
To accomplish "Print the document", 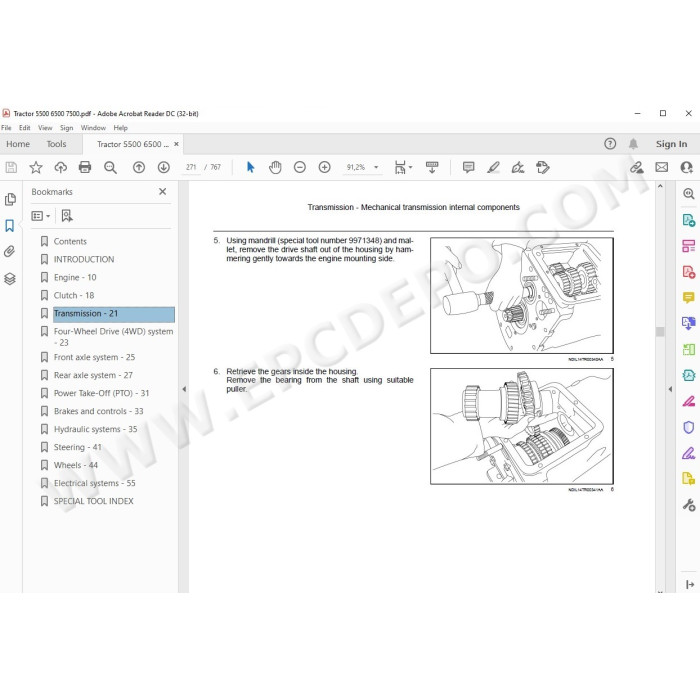I will (85, 167).
